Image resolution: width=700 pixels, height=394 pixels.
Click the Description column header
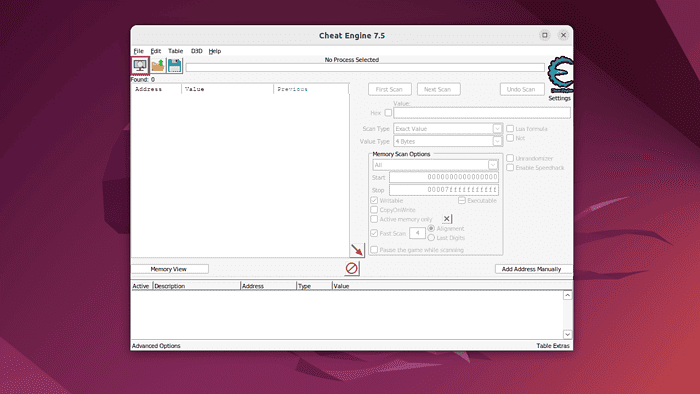tap(196, 286)
